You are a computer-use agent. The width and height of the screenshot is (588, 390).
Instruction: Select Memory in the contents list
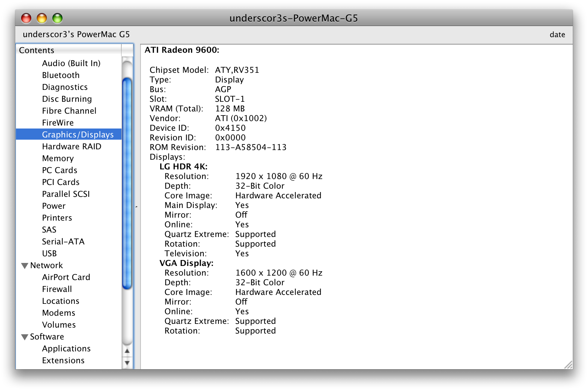(x=58, y=158)
